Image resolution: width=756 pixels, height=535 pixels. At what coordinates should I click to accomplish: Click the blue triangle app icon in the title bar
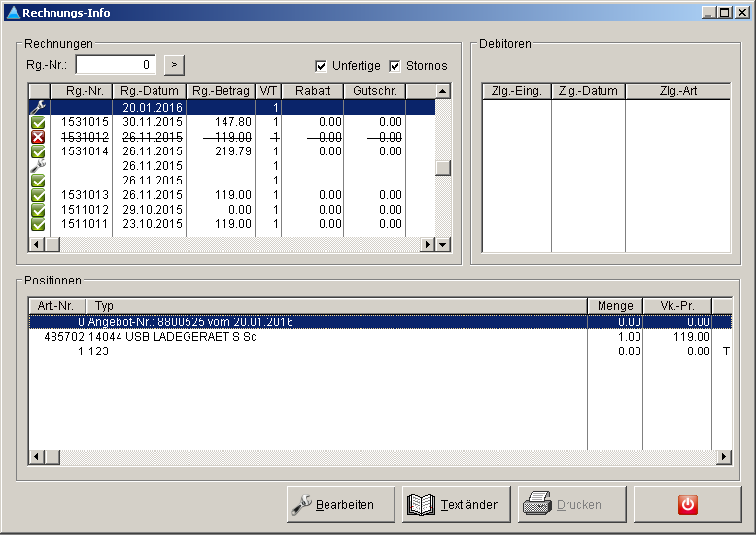pyautogui.click(x=14, y=13)
